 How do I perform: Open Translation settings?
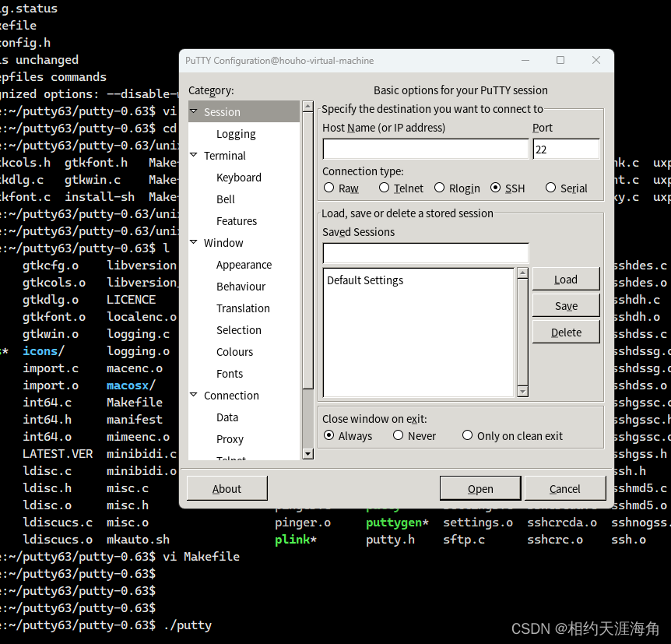[243, 308]
